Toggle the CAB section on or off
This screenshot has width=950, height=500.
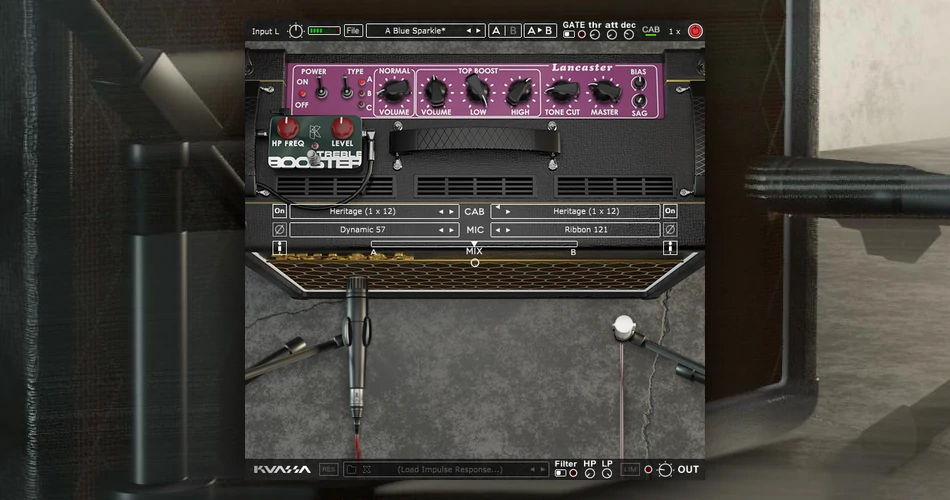pos(651,30)
